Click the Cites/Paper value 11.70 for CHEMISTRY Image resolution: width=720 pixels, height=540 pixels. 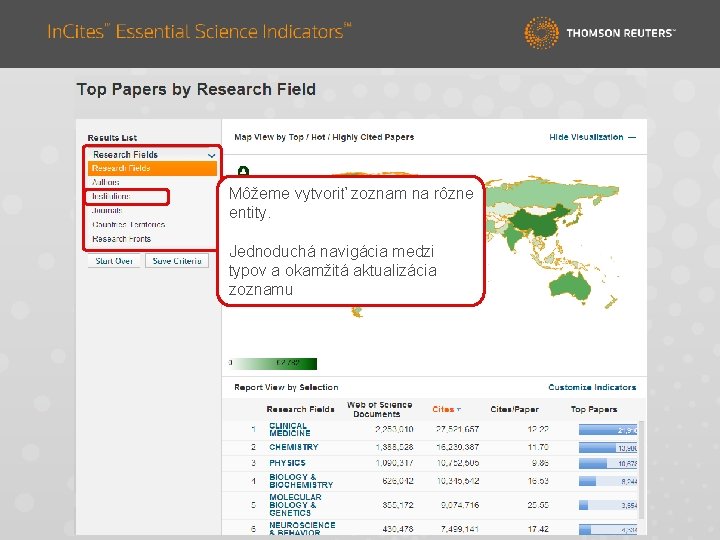pyautogui.click(x=538, y=447)
